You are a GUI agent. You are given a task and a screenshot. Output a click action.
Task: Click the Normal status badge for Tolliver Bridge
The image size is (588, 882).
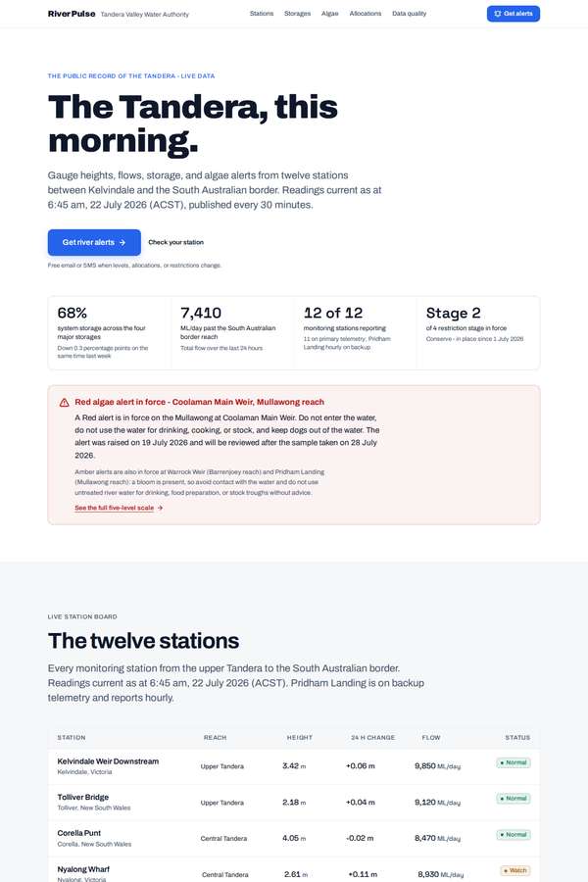coord(514,798)
